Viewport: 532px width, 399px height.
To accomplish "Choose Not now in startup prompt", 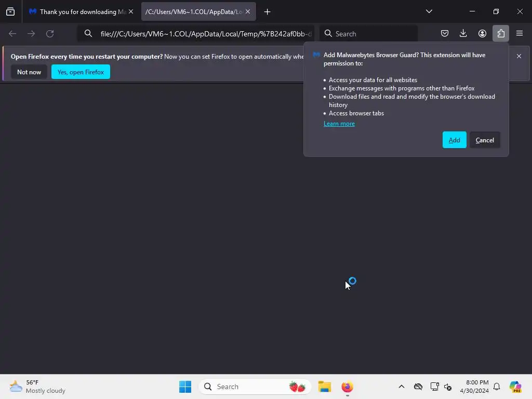I will tap(29, 72).
